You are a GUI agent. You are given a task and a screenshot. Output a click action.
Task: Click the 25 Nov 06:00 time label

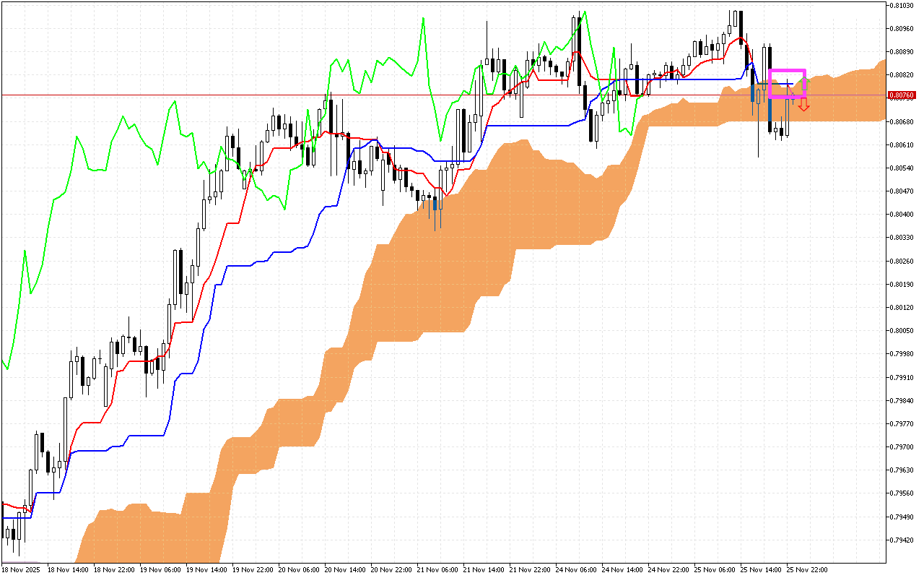point(715,570)
